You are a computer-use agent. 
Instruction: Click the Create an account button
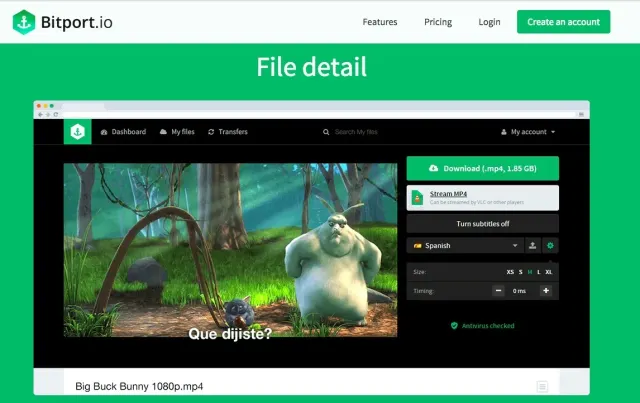pyautogui.click(x=563, y=22)
